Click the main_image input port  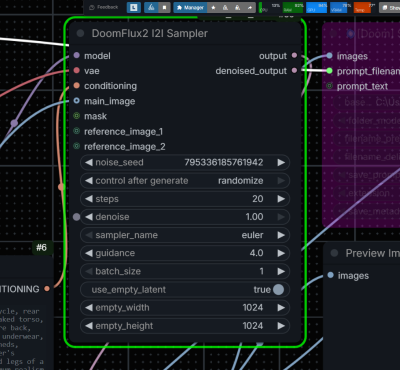point(77,101)
